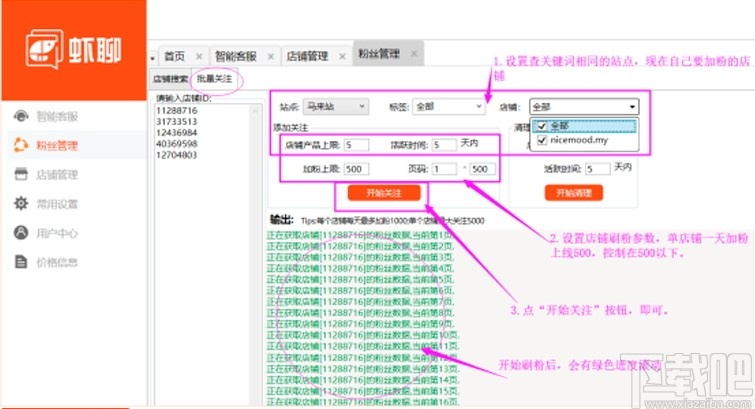This screenshot has width=755, height=409.
Task: Click the 页码 end page field
Action: [482, 169]
